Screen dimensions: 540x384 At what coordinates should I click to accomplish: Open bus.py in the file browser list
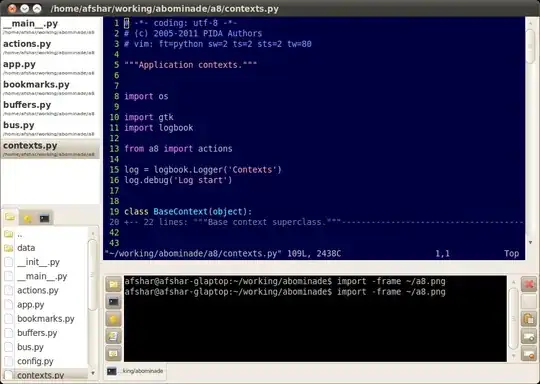45,347
